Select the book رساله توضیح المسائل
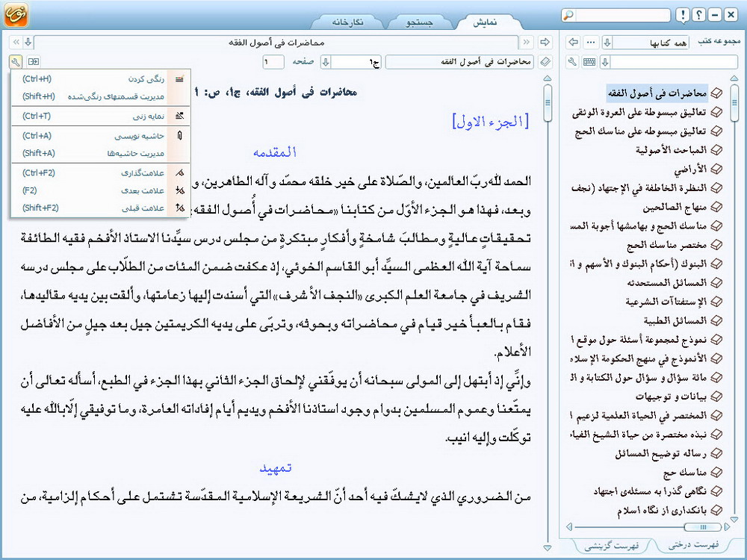This screenshot has width=747, height=560. coord(661,453)
